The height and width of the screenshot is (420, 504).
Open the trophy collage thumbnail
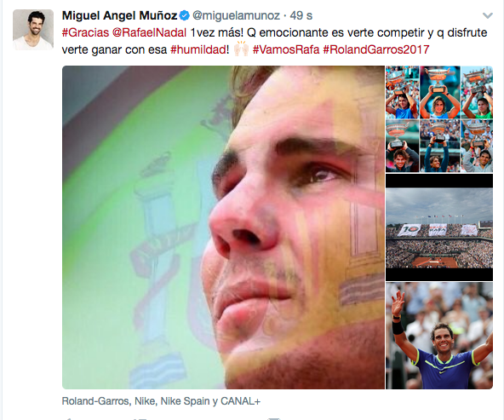click(x=439, y=119)
